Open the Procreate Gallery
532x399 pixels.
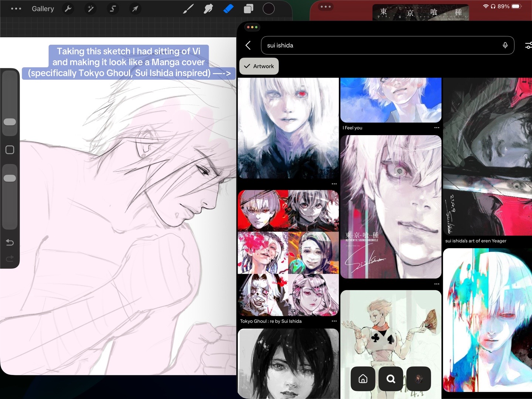(43, 8)
